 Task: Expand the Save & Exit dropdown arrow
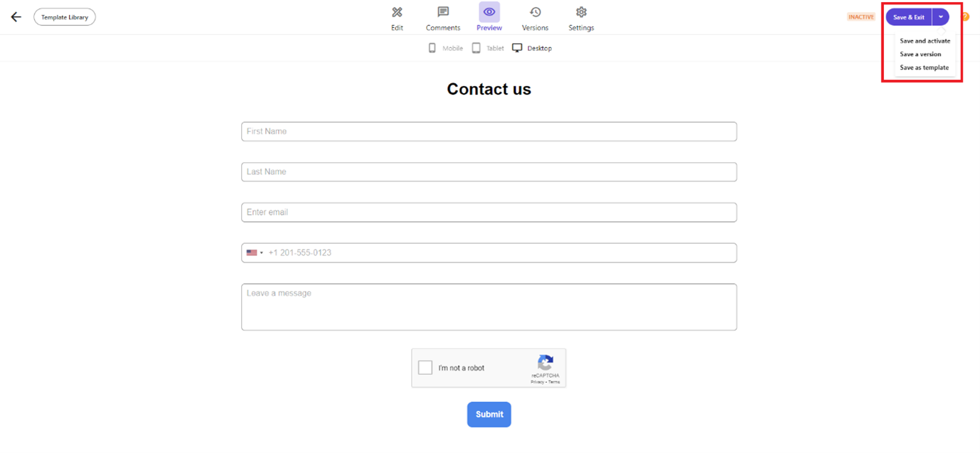click(x=940, y=17)
